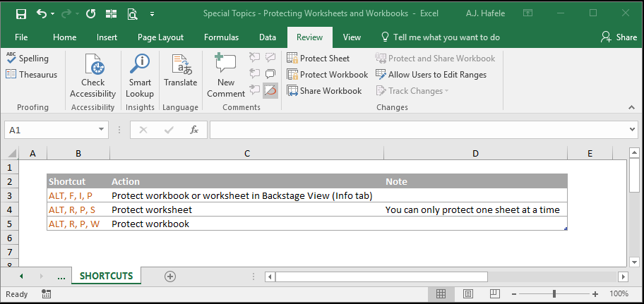
Task: Run the Spelling check
Action: pos(28,59)
